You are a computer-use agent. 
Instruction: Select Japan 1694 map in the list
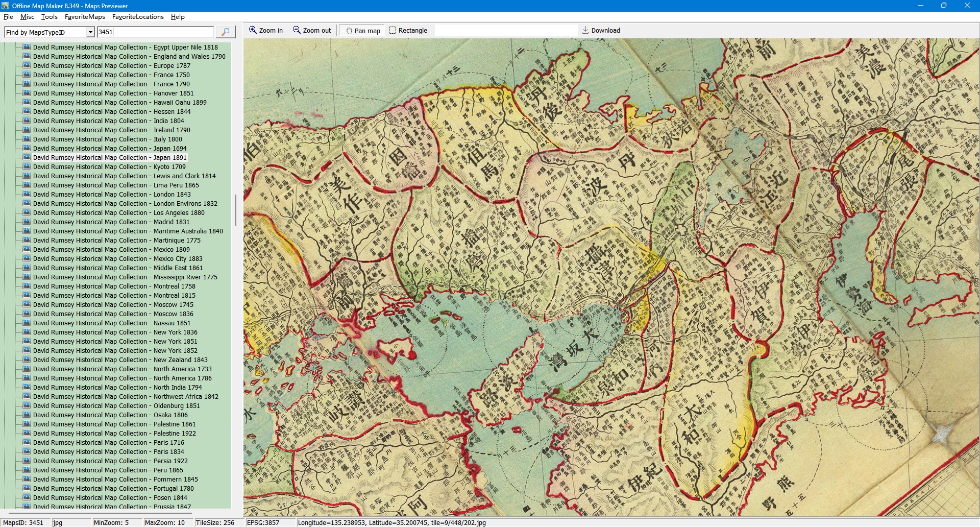click(x=110, y=149)
